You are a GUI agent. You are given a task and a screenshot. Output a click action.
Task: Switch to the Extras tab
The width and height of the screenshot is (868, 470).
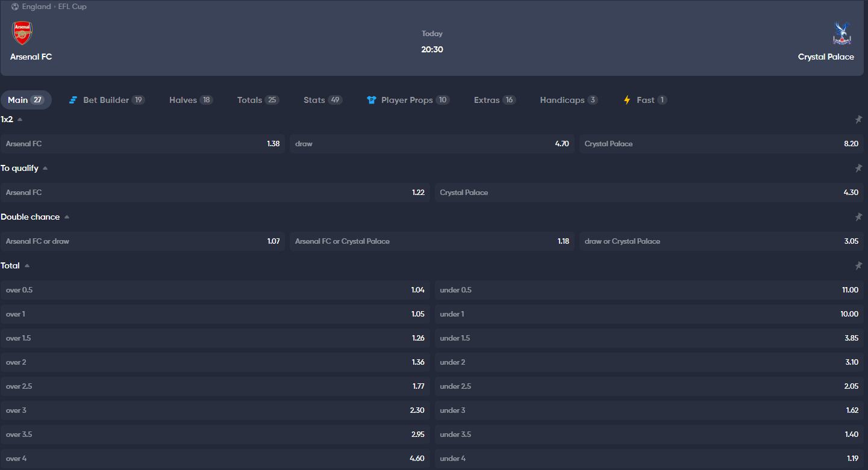[x=495, y=100]
